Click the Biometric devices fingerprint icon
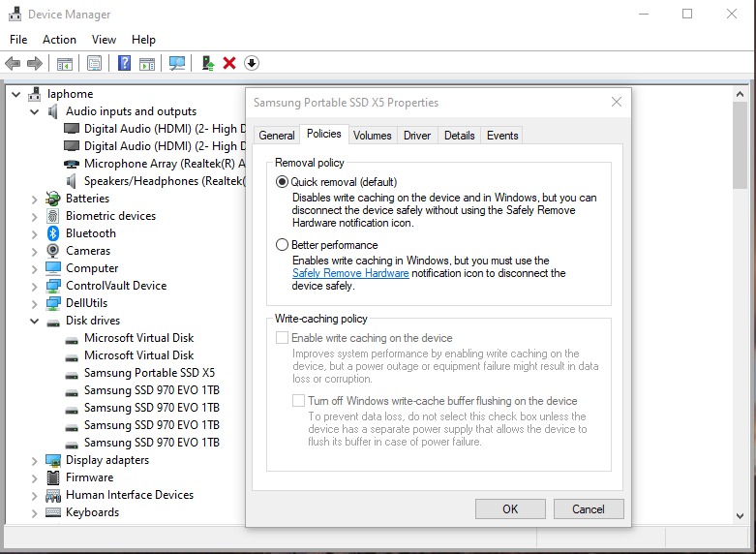756x554 pixels. (53, 216)
